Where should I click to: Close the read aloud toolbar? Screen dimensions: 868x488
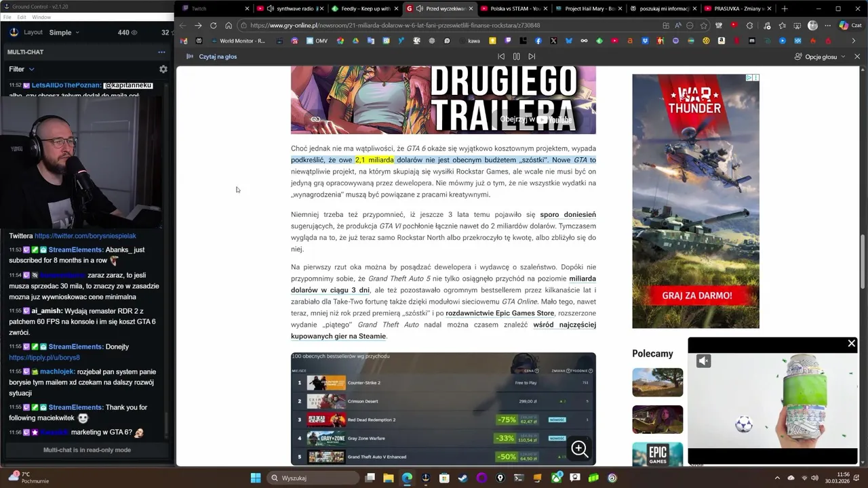click(857, 57)
